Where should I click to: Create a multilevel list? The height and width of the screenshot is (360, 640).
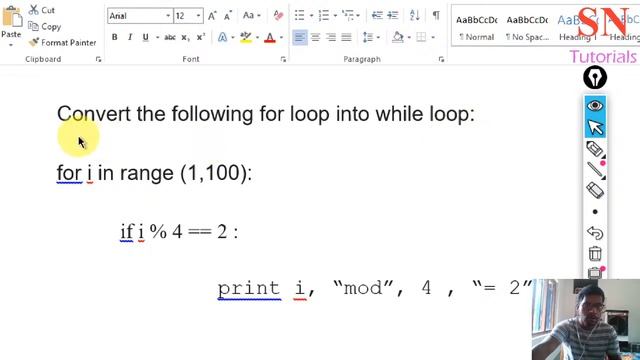pos(348,16)
